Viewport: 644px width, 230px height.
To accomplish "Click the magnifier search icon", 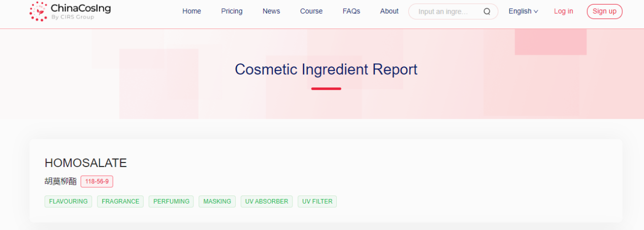I will [x=487, y=12].
